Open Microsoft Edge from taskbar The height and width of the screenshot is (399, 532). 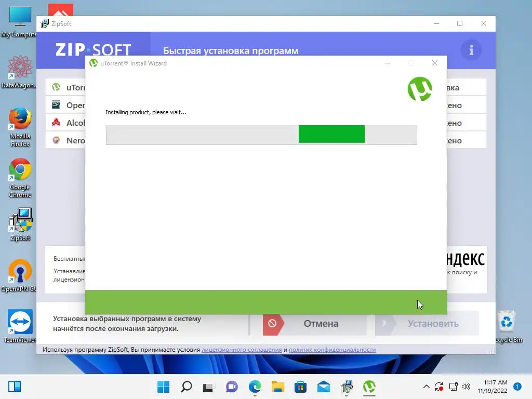(x=255, y=387)
